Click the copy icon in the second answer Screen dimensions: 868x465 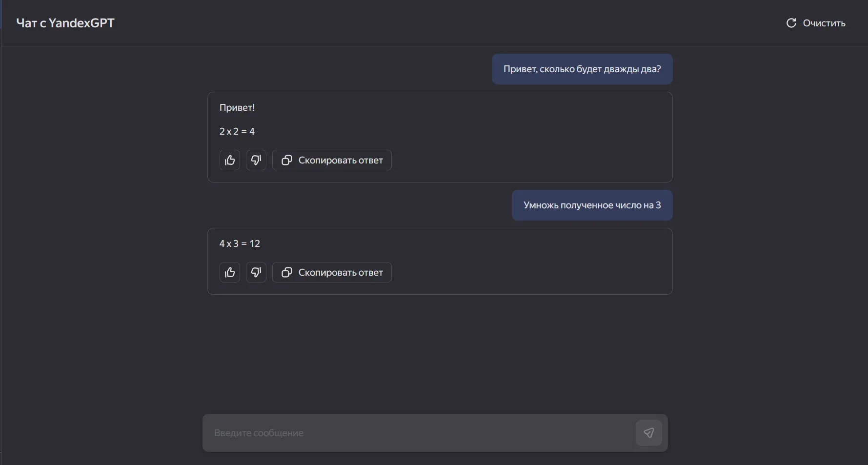(x=287, y=272)
